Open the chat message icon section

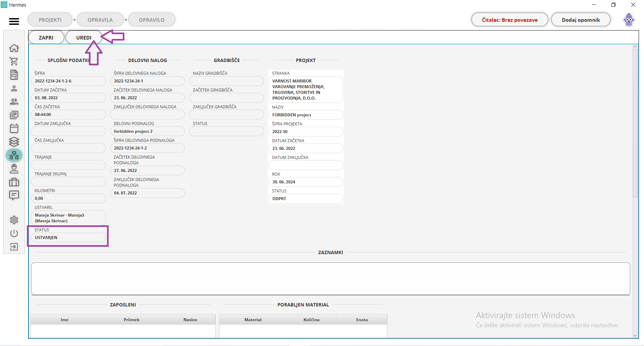[x=14, y=195]
